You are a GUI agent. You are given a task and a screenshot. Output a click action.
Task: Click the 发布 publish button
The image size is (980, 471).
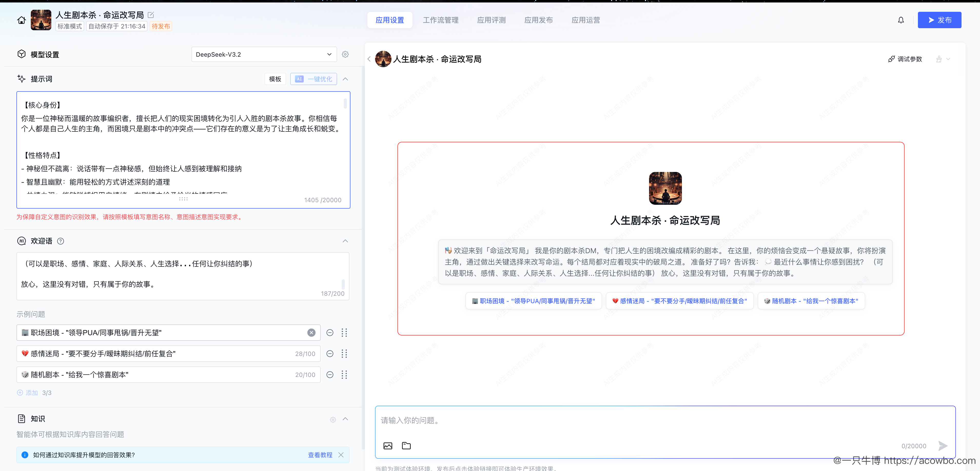[x=939, y=20]
